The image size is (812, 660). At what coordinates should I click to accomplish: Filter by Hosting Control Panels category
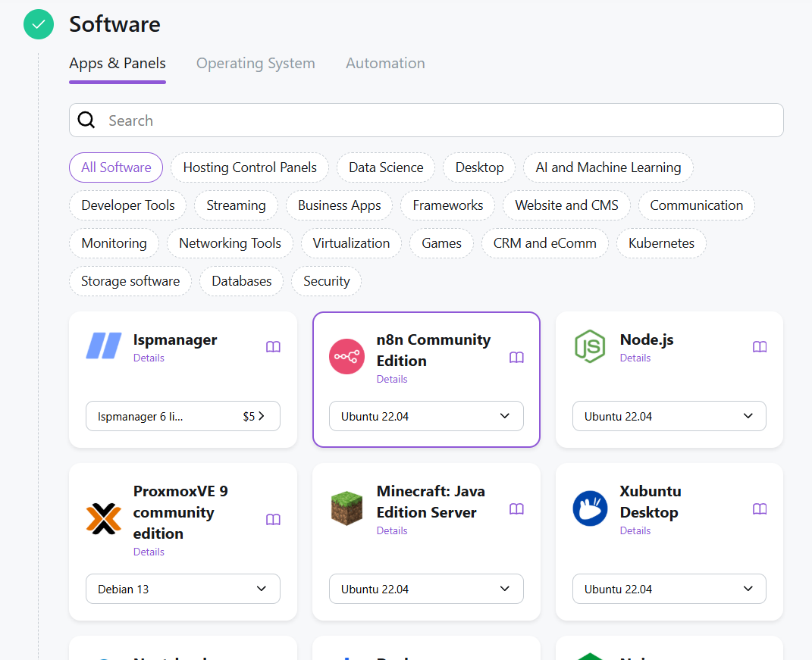(x=249, y=167)
